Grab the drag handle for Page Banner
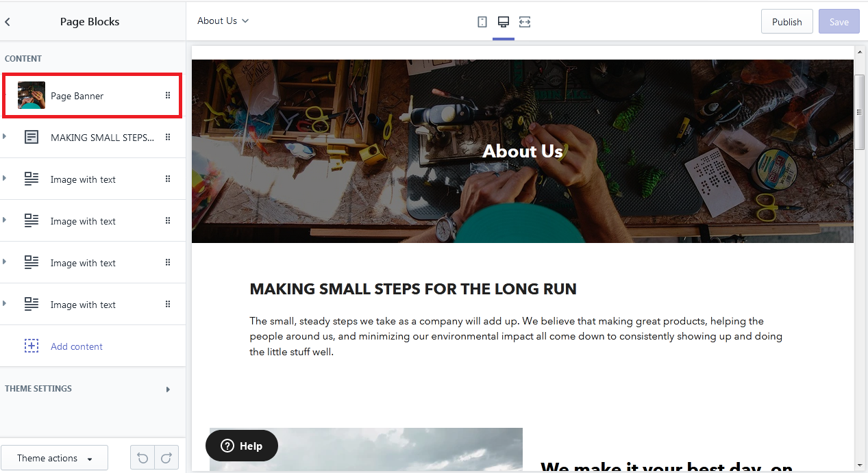The width and height of the screenshot is (868, 473). tap(168, 96)
